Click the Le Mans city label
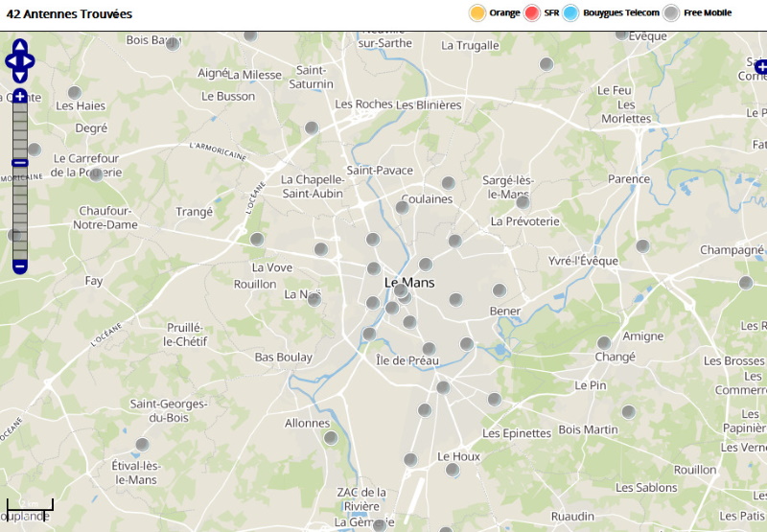This screenshot has width=767, height=532. (409, 283)
